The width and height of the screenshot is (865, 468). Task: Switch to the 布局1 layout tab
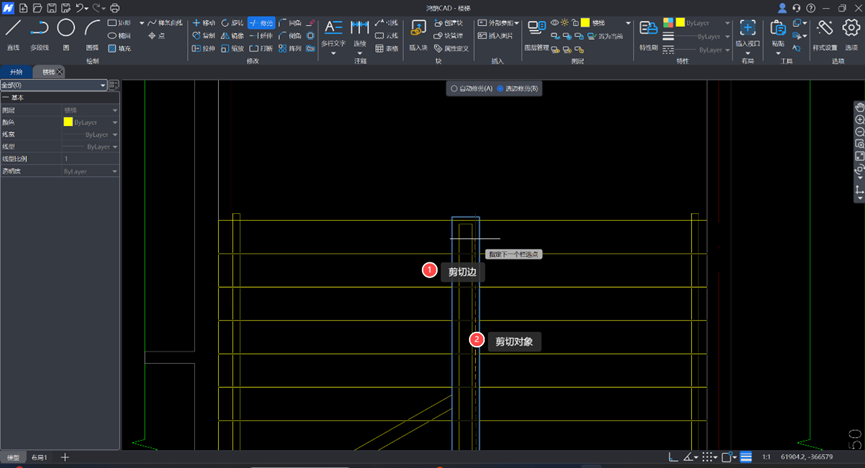(x=39, y=457)
